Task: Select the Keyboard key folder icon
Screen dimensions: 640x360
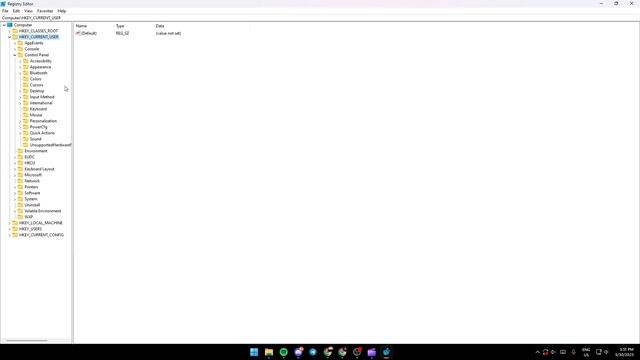Action: (x=26, y=109)
